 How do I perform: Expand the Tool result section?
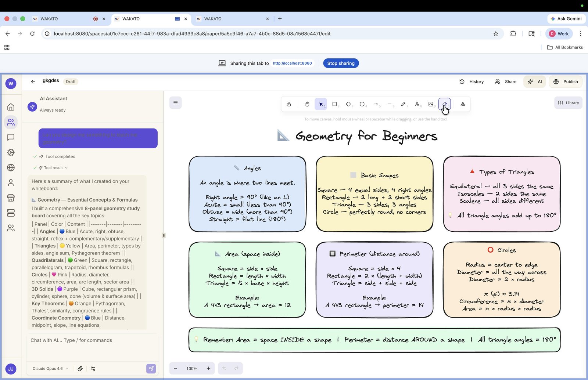[54, 168]
